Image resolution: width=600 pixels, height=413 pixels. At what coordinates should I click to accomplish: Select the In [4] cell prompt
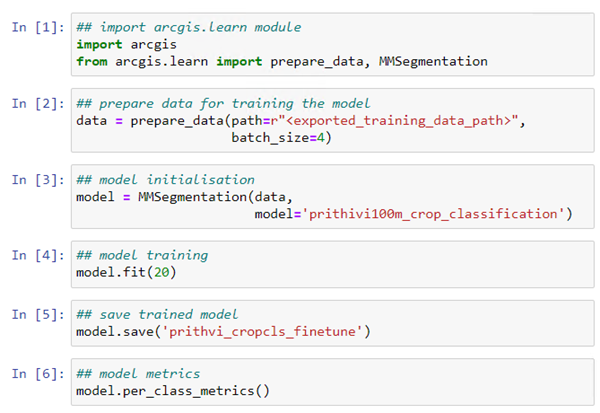pyautogui.click(x=37, y=255)
